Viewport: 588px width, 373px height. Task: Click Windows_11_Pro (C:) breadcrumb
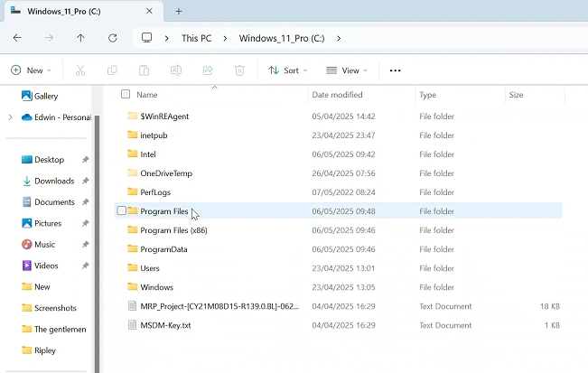point(282,38)
